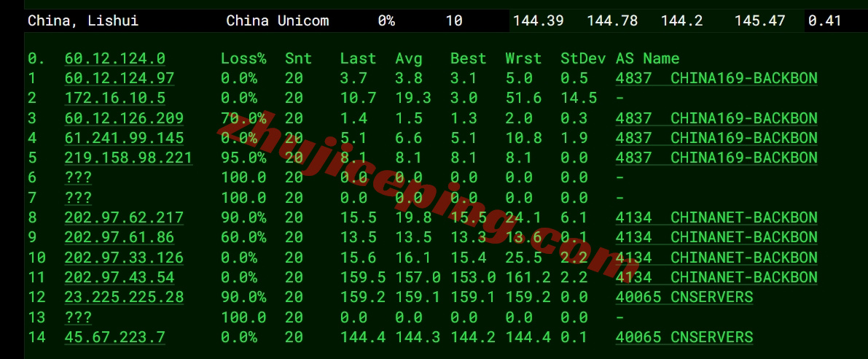
Task: Open IP link 202.97.33.126
Action: coord(124,258)
